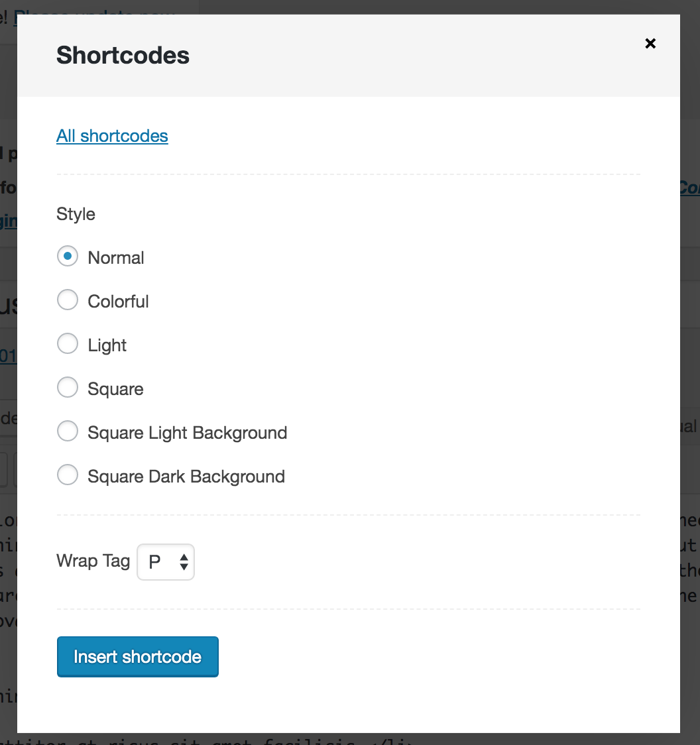Click the Insert shortcode button
700x745 pixels.
point(137,656)
